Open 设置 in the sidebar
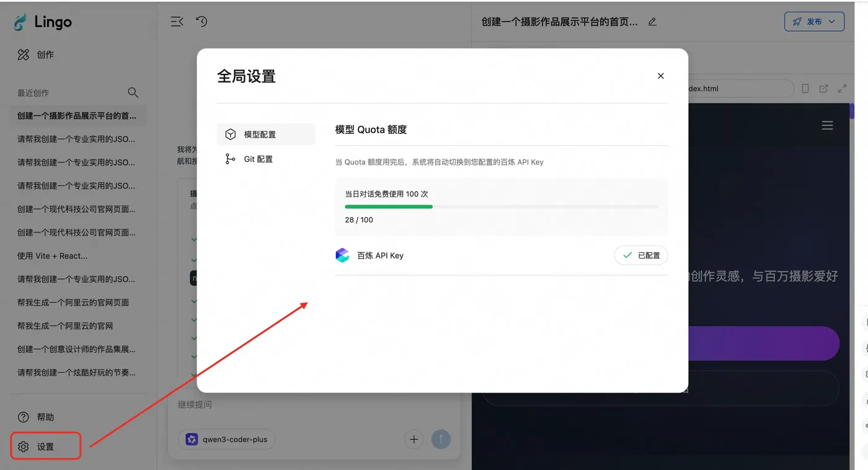Screen dimensions: 868x470 pos(45,446)
